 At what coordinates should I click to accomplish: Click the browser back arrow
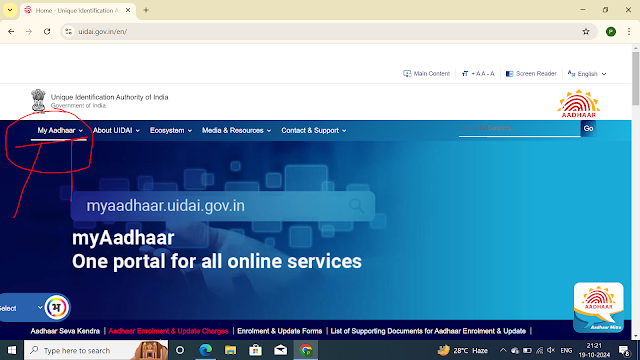coord(11,31)
